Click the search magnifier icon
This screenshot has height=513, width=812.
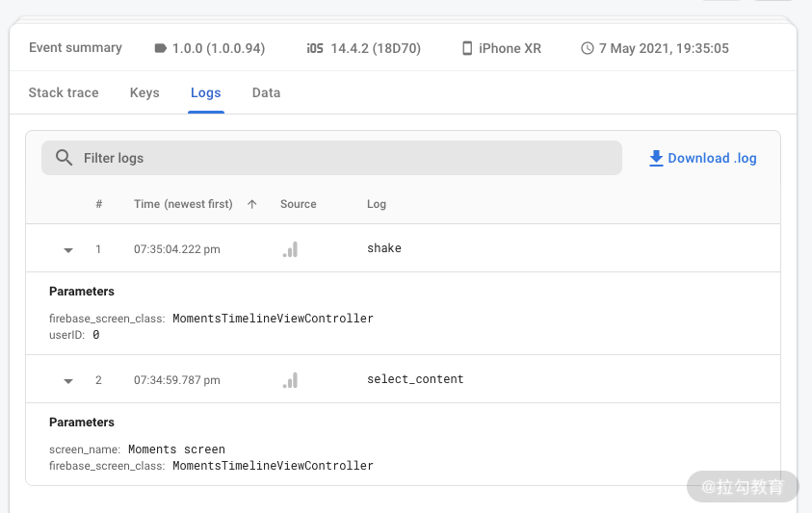pos(64,158)
